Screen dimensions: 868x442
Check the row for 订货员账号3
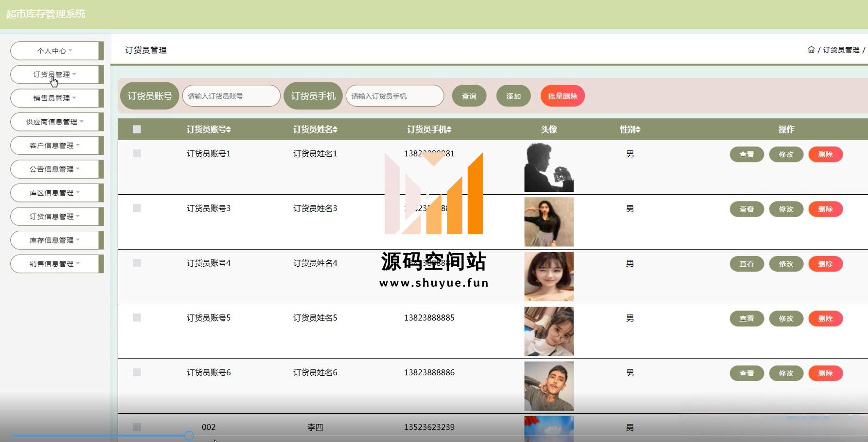click(137, 208)
